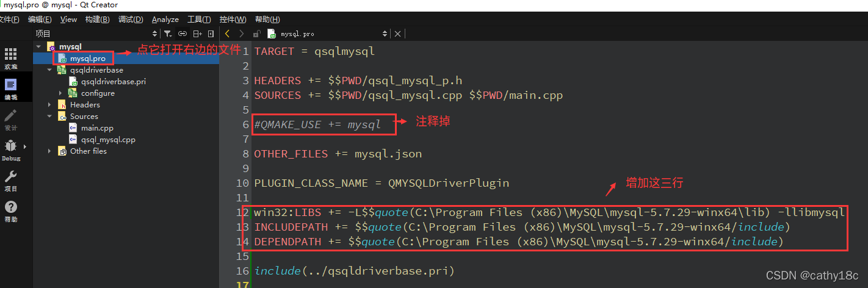Toggle file lock icon in editor toolbar
Image resolution: width=868 pixels, height=288 pixels.
256,34
